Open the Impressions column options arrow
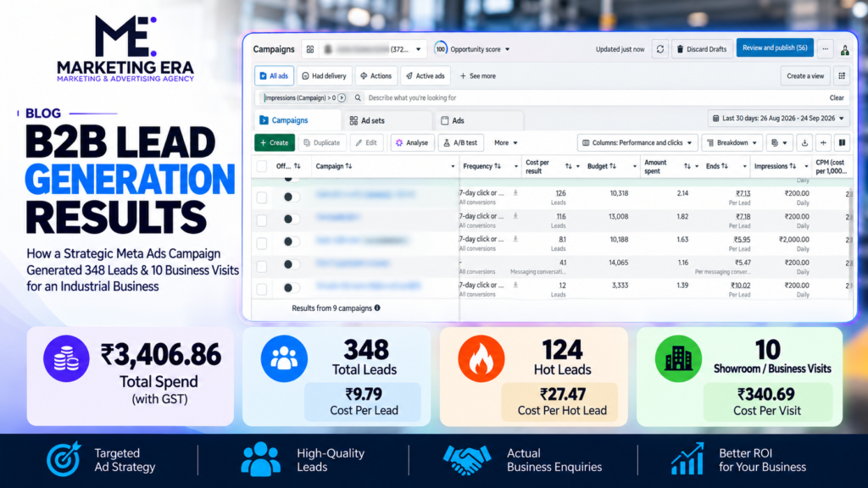The width and height of the screenshot is (868, 488). tap(806, 167)
